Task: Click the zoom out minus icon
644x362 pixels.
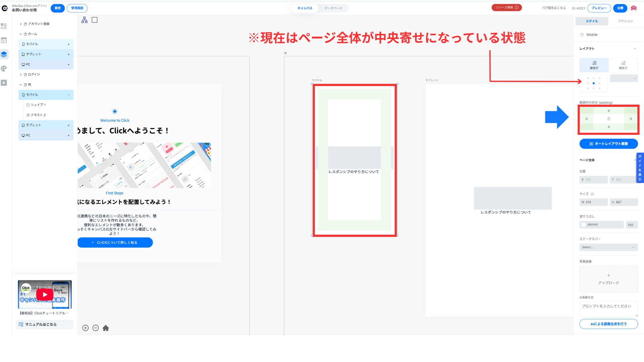Action: click(x=96, y=328)
